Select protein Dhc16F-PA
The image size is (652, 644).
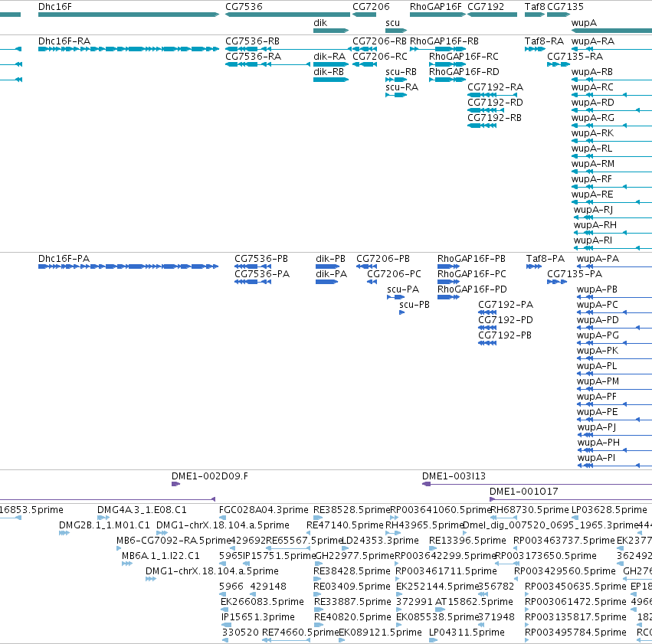point(128,266)
